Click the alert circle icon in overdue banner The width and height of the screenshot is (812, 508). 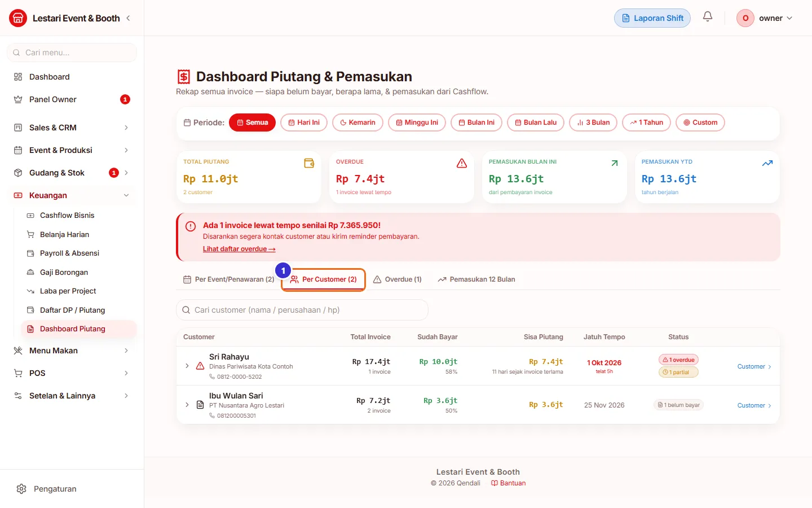coord(191,226)
